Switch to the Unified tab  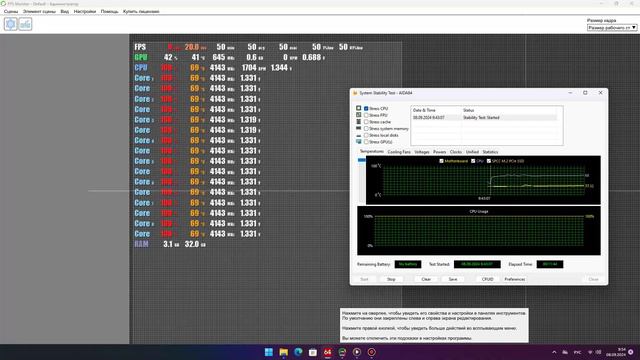click(472, 152)
